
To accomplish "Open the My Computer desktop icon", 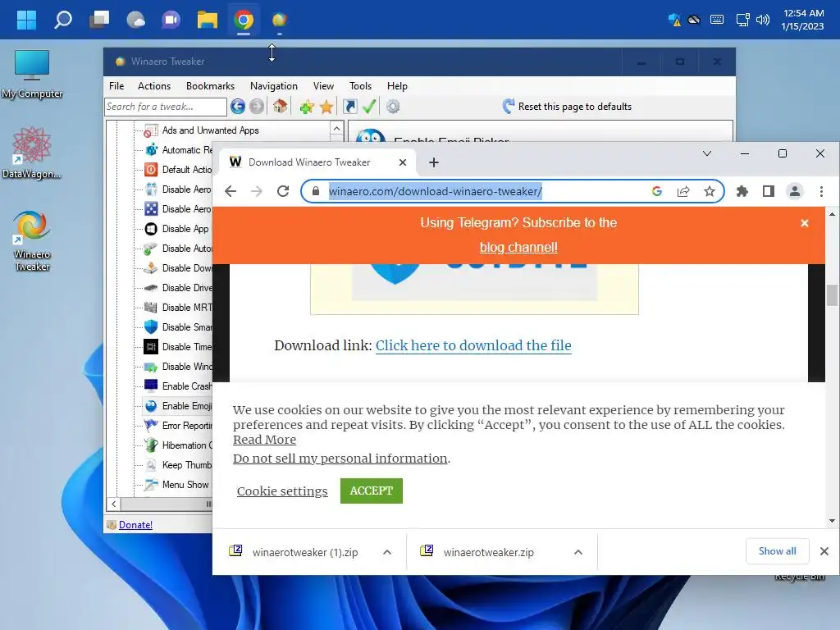I will click(x=32, y=75).
